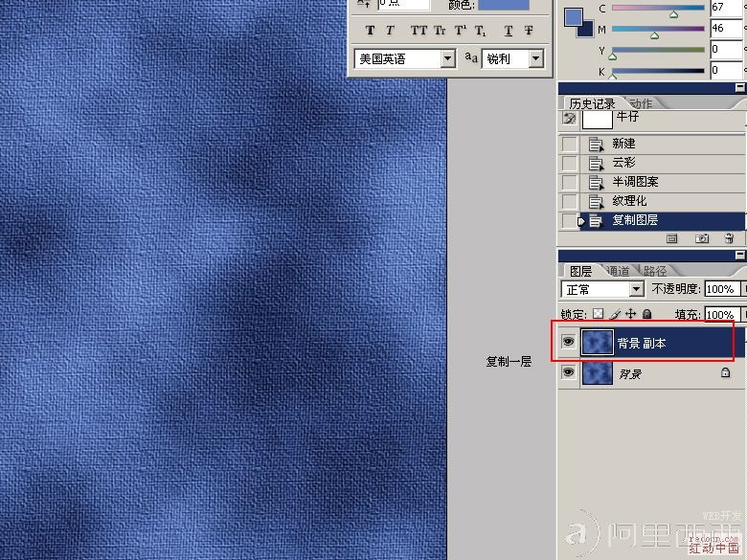Set history brush source box for 纹理化
This screenshot has height=560, width=747.
(x=569, y=201)
